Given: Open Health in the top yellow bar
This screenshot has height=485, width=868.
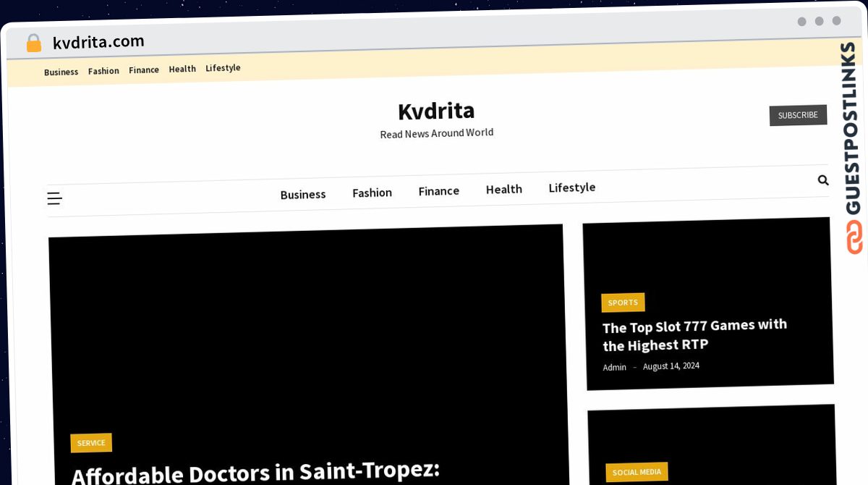Looking at the screenshot, I should click(x=182, y=69).
